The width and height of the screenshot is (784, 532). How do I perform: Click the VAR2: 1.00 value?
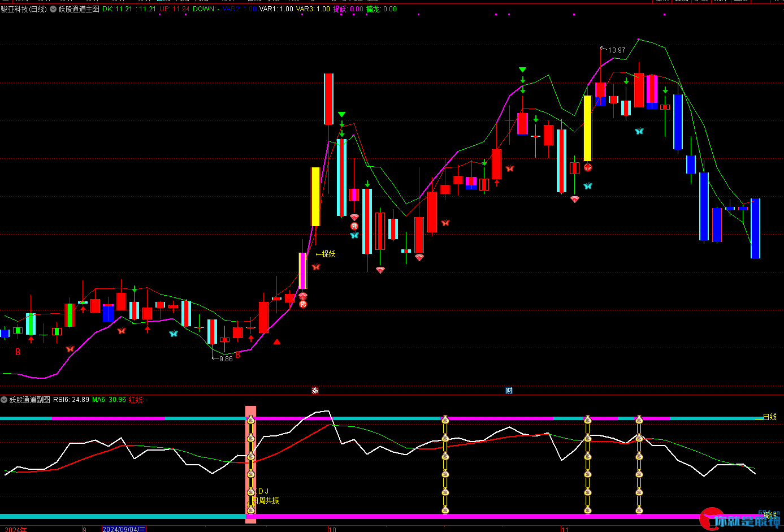pyautogui.click(x=240, y=9)
